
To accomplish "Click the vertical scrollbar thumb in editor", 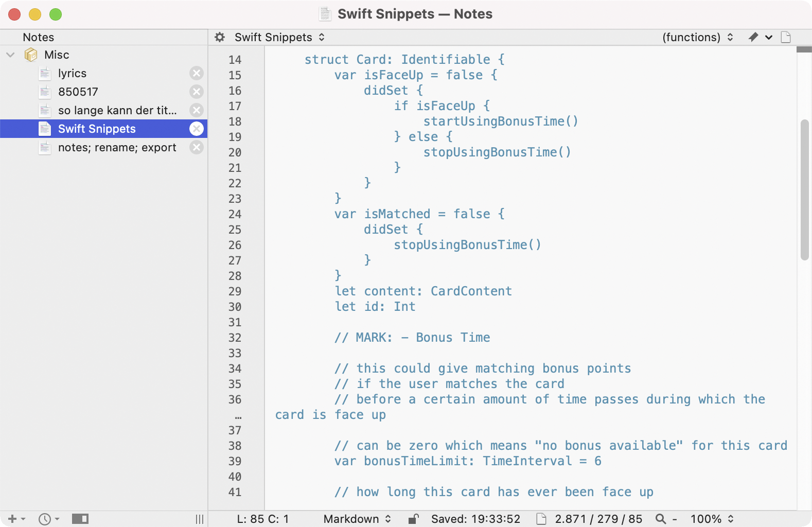I will (x=804, y=189).
